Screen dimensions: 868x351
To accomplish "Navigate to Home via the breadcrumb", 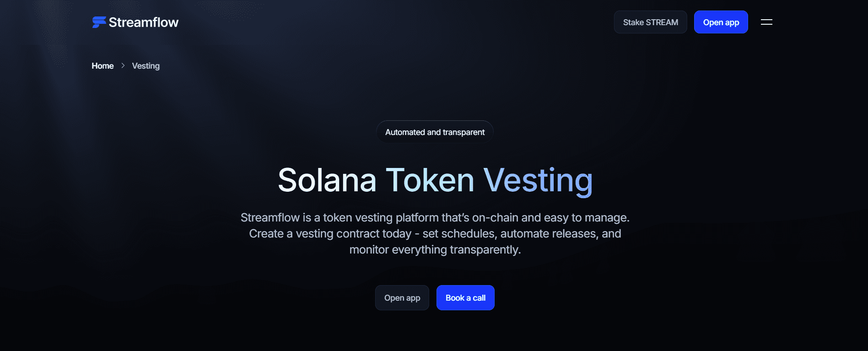I will tap(102, 66).
